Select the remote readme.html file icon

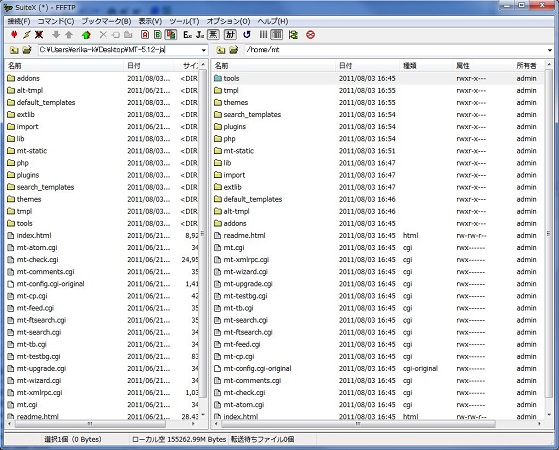coord(218,235)
